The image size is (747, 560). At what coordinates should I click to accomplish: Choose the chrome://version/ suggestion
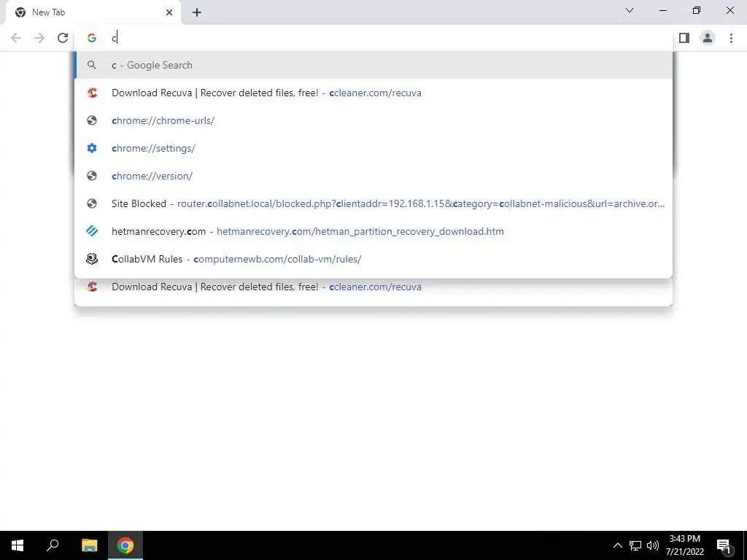[373, 176]
